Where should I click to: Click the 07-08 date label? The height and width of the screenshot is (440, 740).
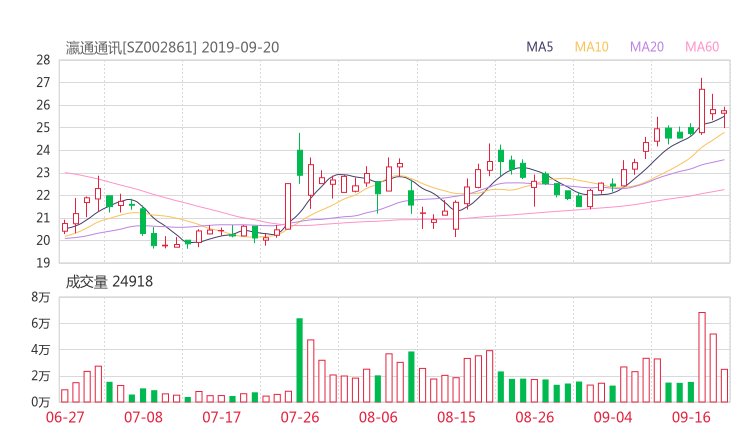(143, 417)
